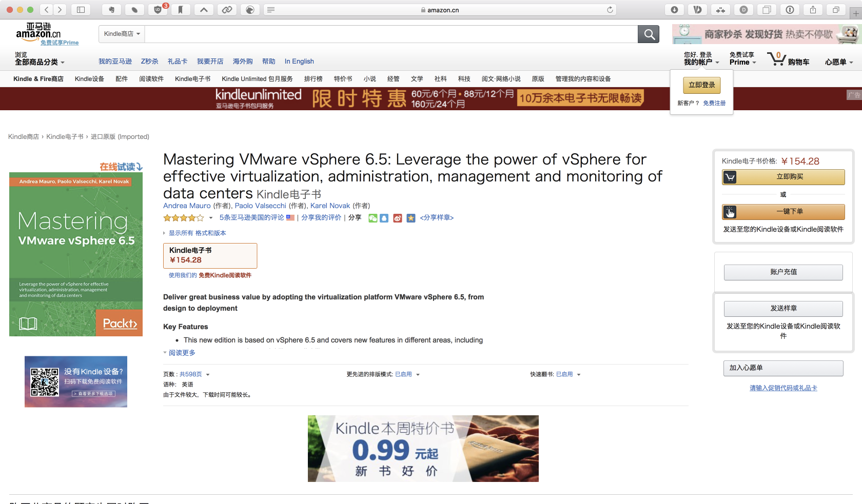Image resolution: width=862 pixels, height=504 pixels.
Task: Share via Weibo icon
Action: [398, 218]
